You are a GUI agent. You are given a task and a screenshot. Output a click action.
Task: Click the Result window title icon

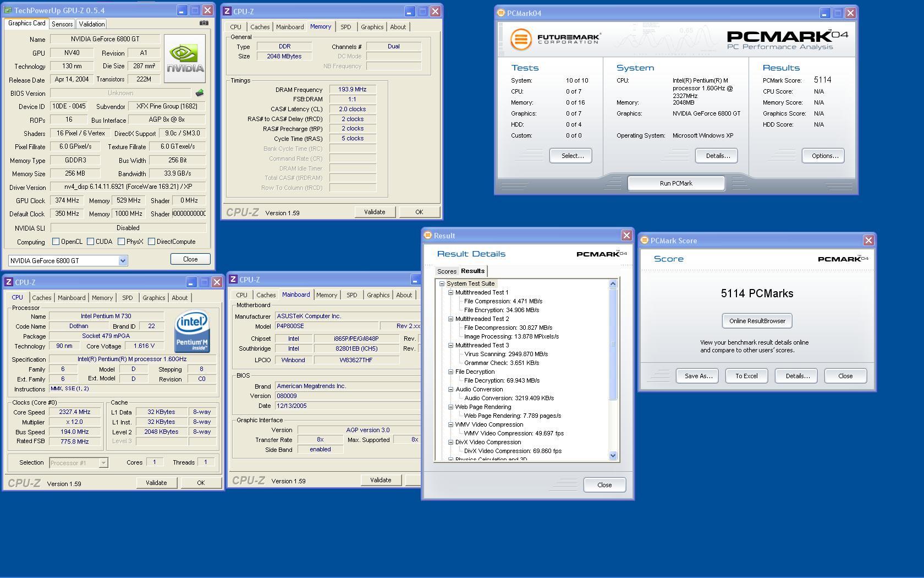428,236
